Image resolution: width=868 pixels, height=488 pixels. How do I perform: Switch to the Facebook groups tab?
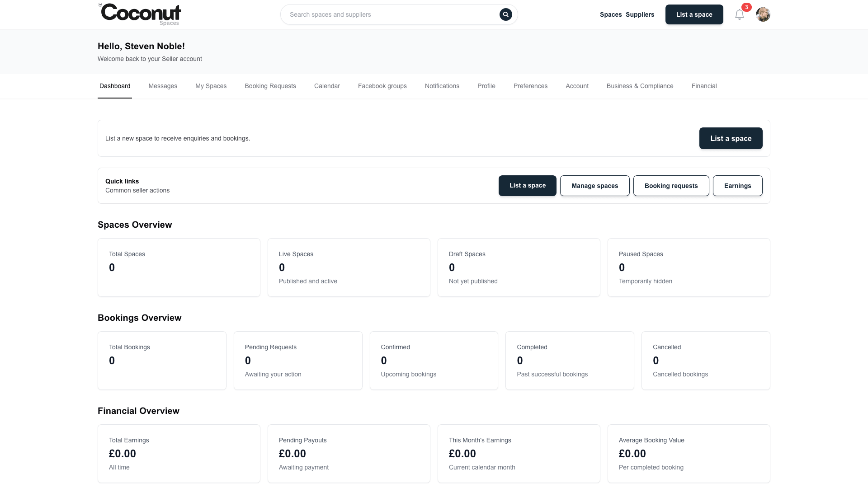[382, 86]
